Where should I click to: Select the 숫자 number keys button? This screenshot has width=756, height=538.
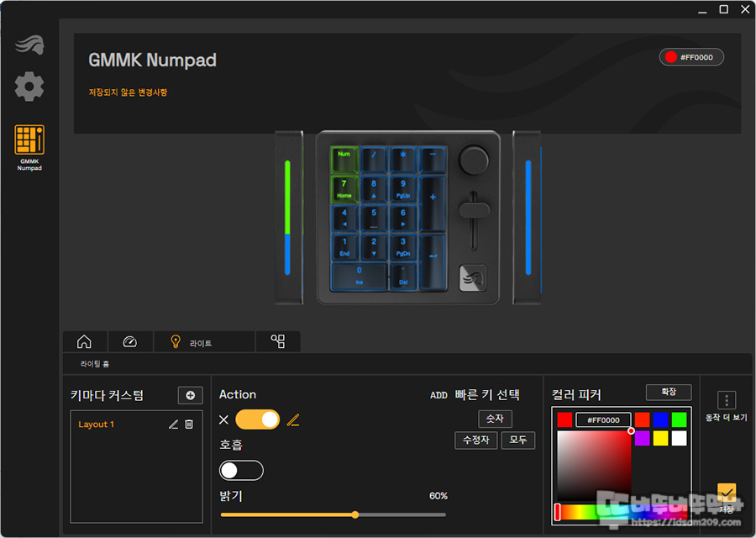tap(495, 419)
